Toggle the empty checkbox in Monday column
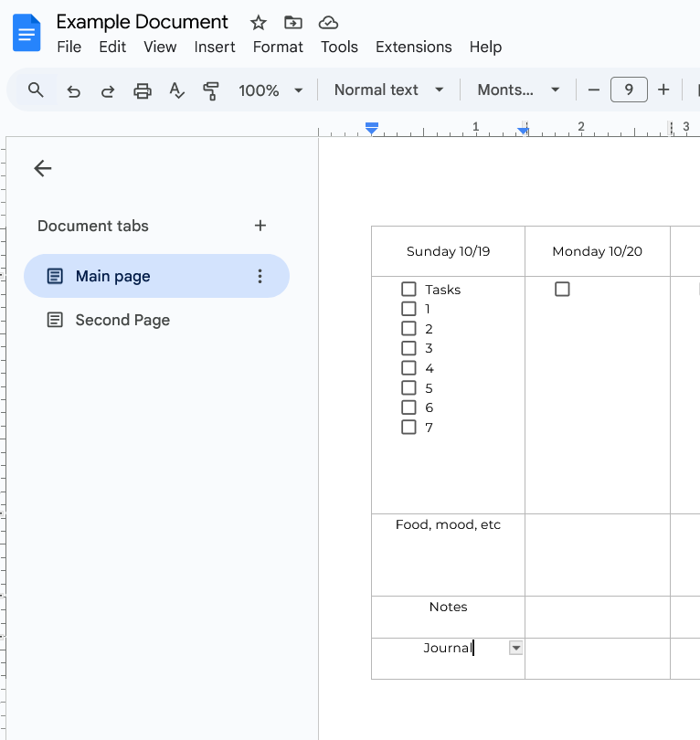700x740 pixels. point(562,290)
